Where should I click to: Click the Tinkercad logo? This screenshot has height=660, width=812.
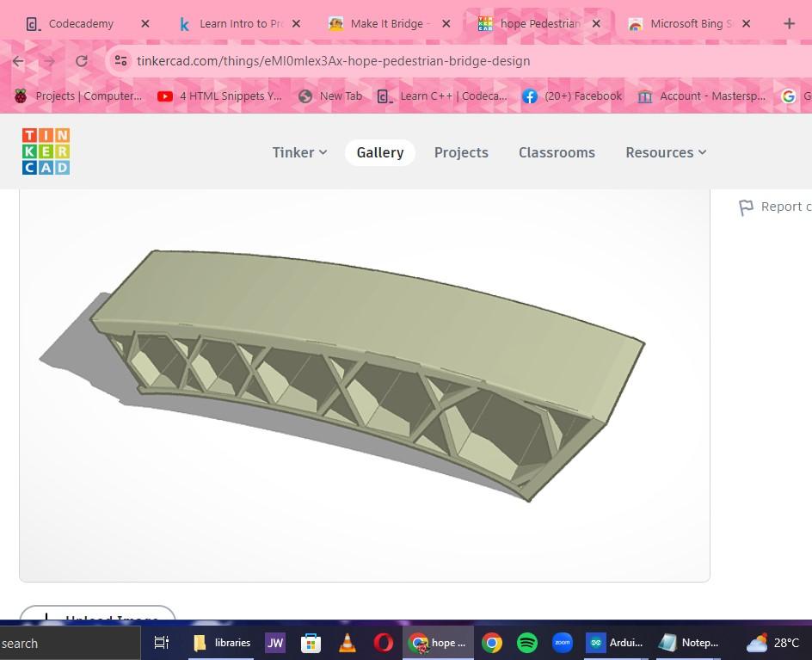click(x=46, y=151)
